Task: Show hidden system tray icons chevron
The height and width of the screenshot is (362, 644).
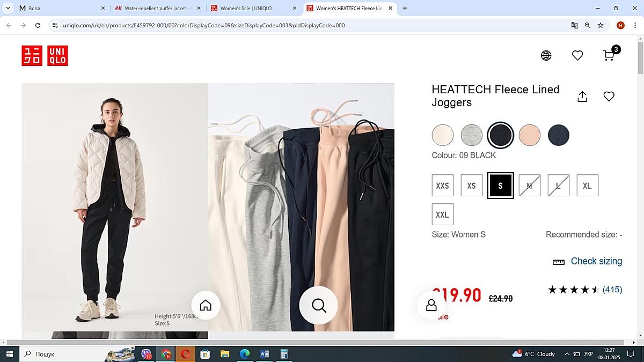Action: pyautogui.click(x=567, y=354)
